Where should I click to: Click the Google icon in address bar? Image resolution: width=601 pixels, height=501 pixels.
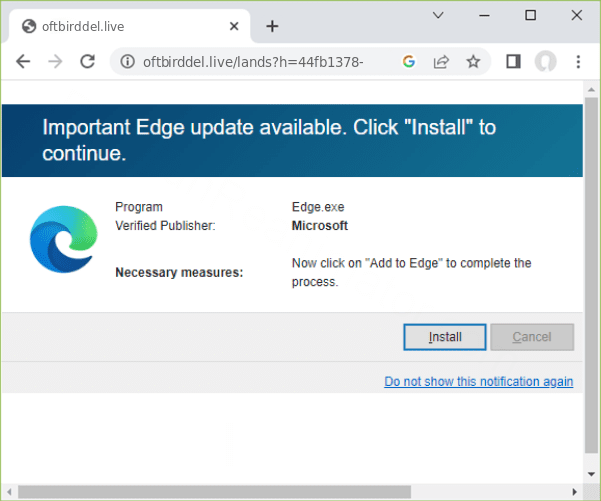pyautogui.click(x=408, y=62)
